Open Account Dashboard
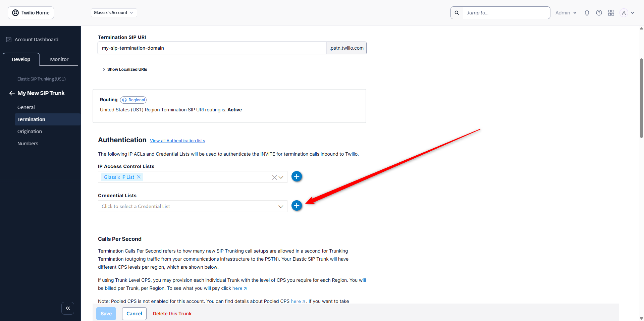 pos(37,40)
